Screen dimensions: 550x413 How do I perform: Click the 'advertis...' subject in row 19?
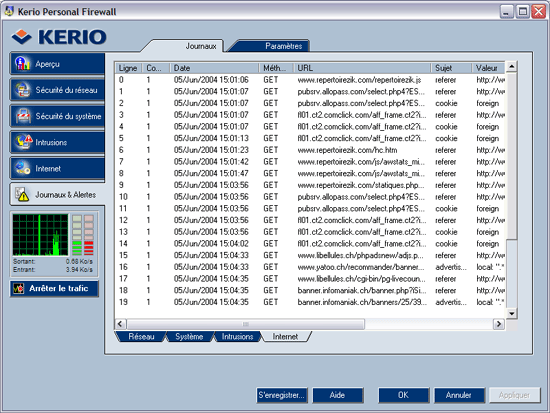point(451,302)
